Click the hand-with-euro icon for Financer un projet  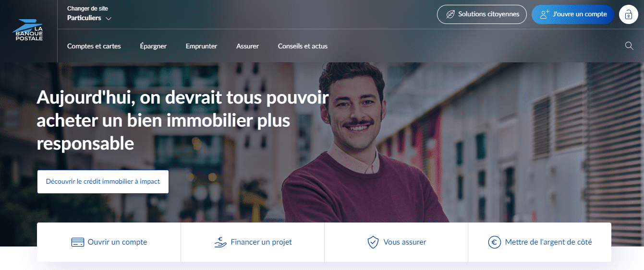click(220, 242)
